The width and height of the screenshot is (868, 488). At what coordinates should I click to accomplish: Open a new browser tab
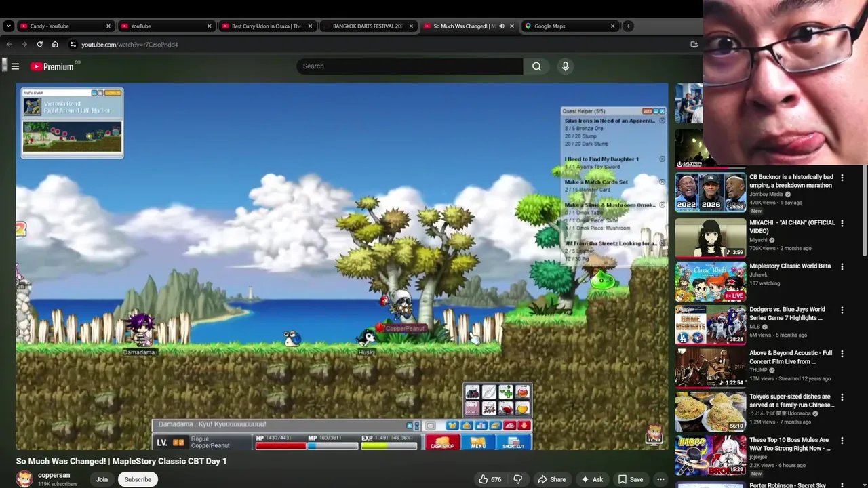[x=628, y=26]
